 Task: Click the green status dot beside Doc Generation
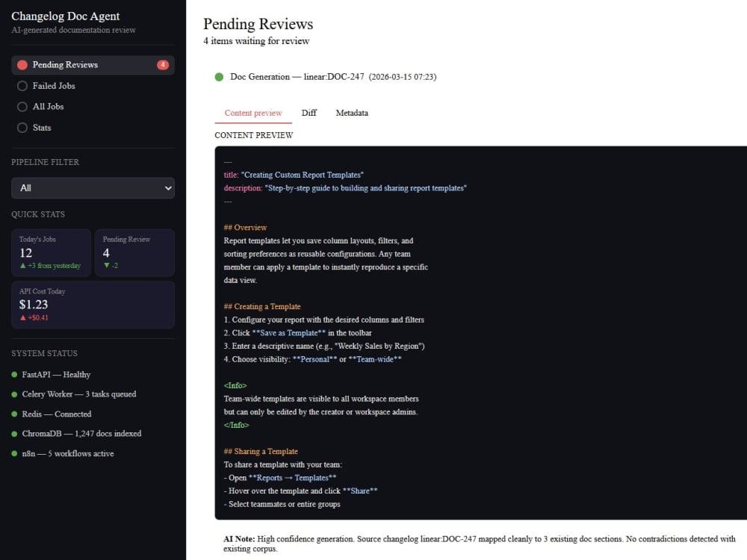click(x=219, y=77)
